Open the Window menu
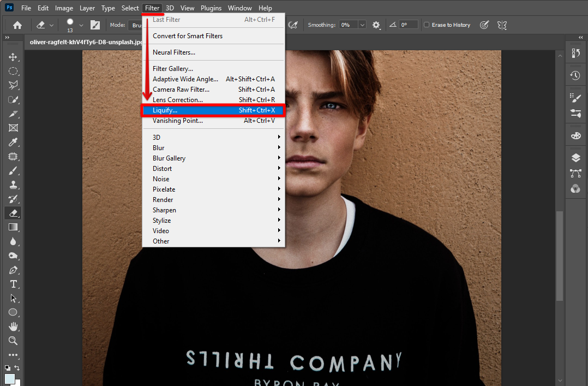This screenshot has width=588, height=386. [240, 8]
